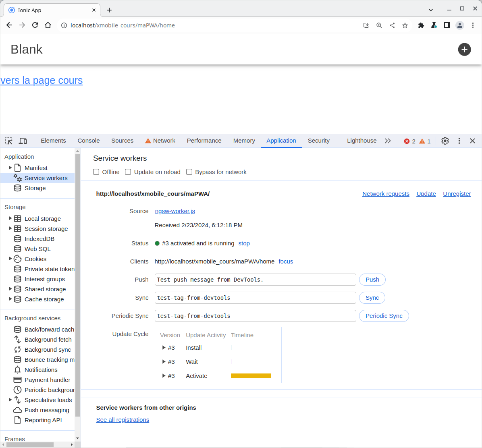Open the Lighthouse tab
This screenshot has height=448, width=482.
pos(361,141)
